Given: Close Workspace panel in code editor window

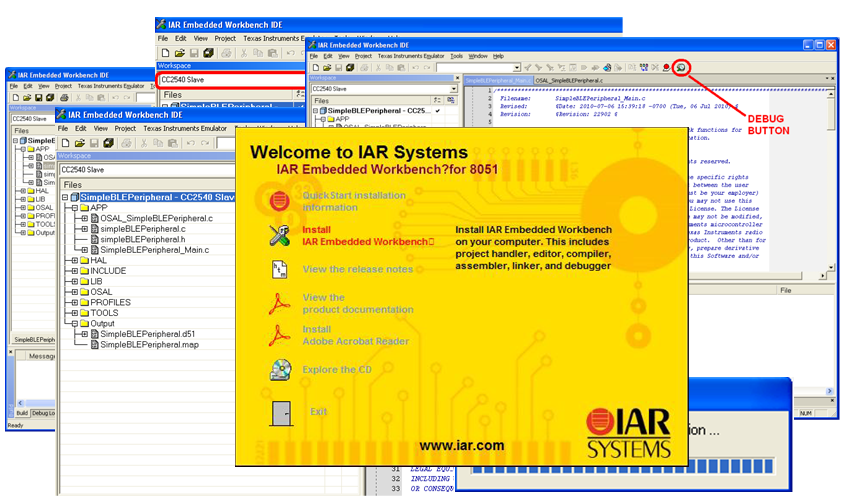Looking at the screenshot, I should click(x=458, y=78).
